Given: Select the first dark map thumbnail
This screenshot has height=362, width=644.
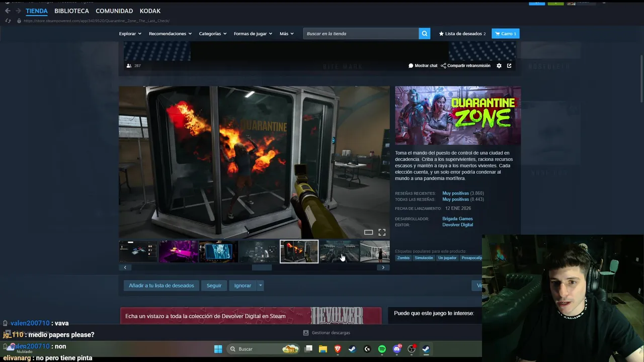Looking at the screenshot, I should click(138, 251).
